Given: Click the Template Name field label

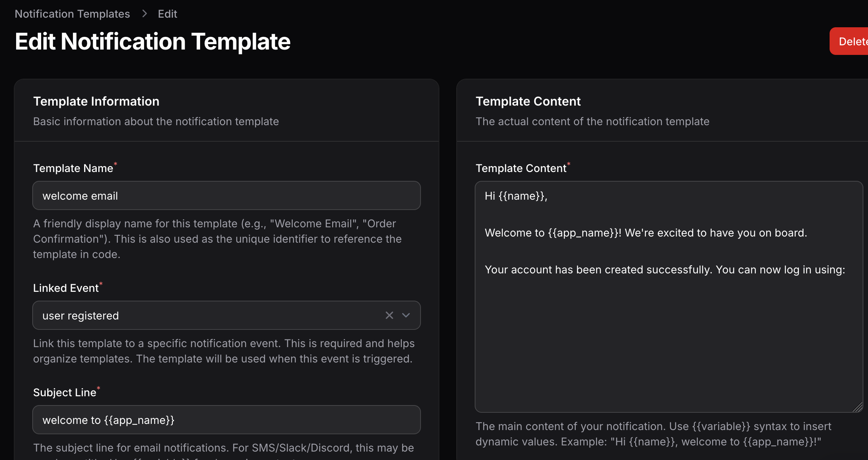Looking at the screenshot, I should (73, 168).
